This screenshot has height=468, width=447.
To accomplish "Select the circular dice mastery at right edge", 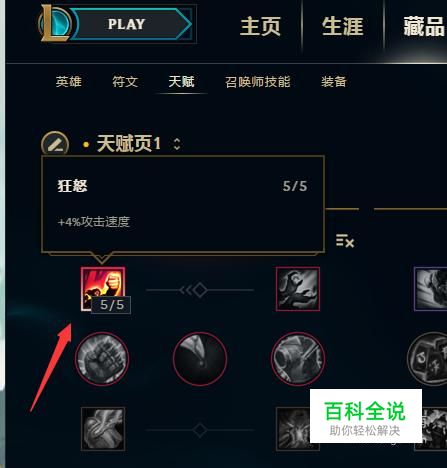I will tap(428, 359).
